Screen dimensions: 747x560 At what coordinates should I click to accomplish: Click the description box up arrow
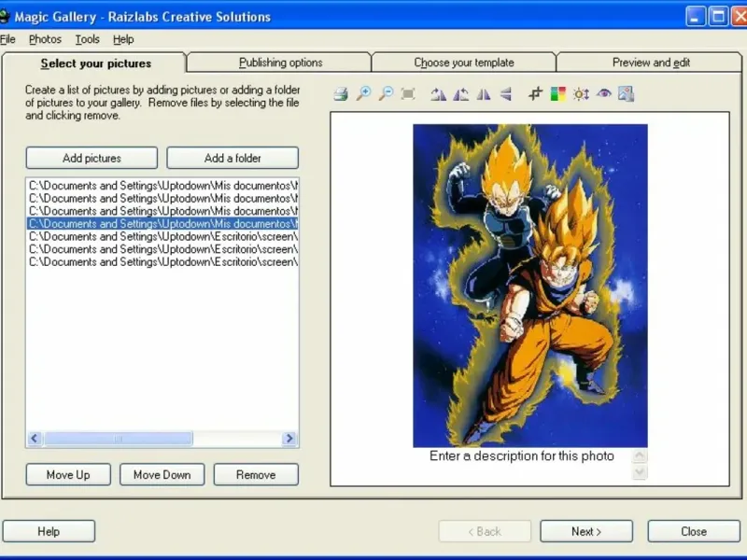click(x=640, y=455)
